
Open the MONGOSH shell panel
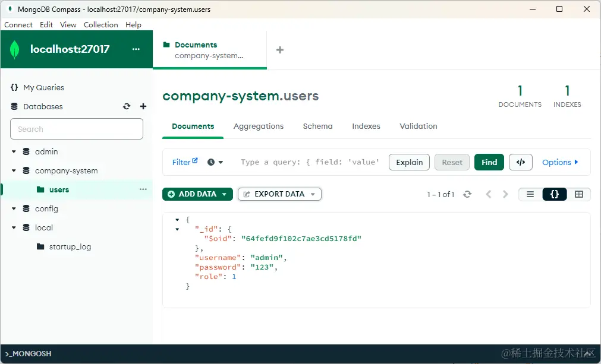click(29, 354)
